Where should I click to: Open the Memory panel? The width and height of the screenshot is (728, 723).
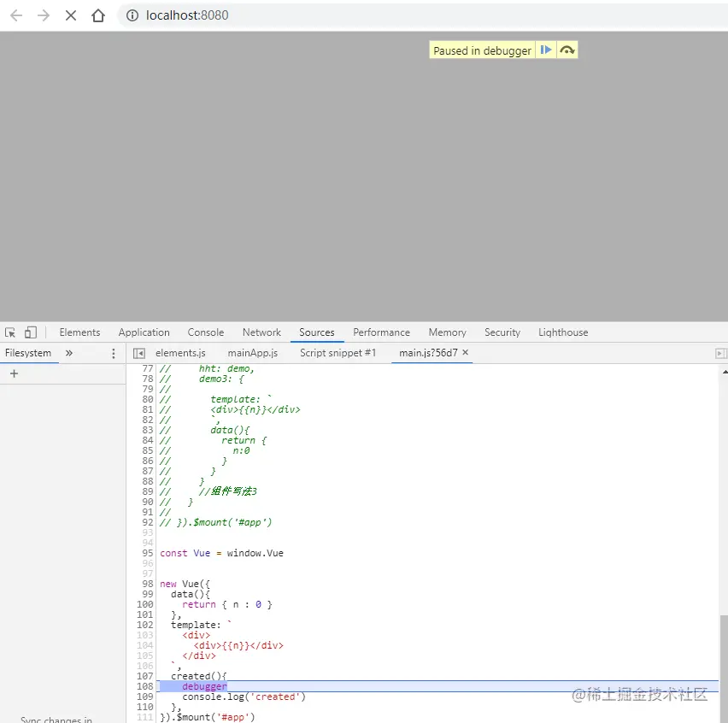click(x=447, y=332)
